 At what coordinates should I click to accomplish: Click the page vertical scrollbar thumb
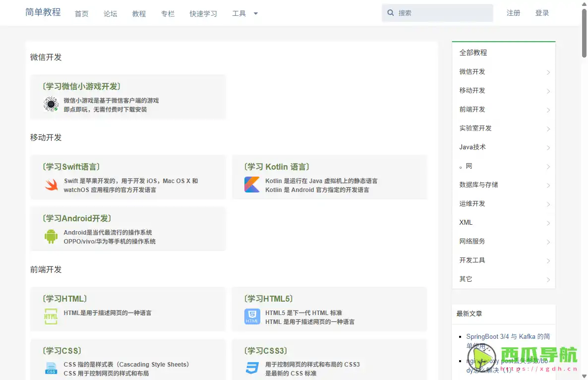click(584, 33)
